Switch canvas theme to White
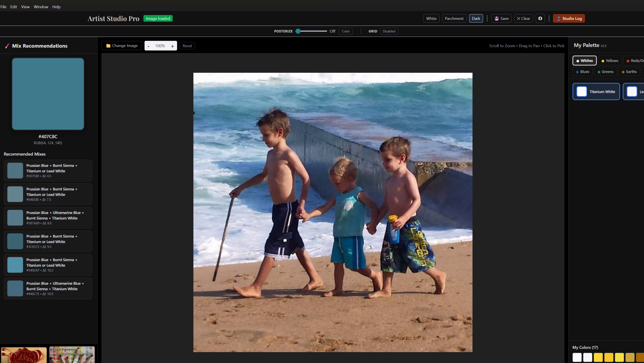644x363 pixels. (x=431, y=18)
